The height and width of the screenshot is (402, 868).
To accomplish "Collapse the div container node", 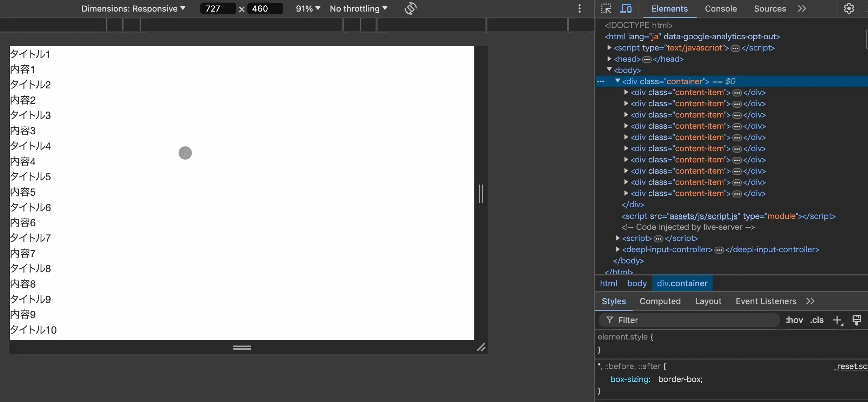I will [x=617, y=81].
